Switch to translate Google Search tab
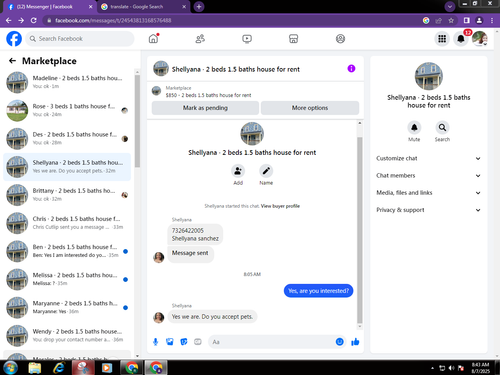This screenshot has height=375, width=500. pos(143,7)
